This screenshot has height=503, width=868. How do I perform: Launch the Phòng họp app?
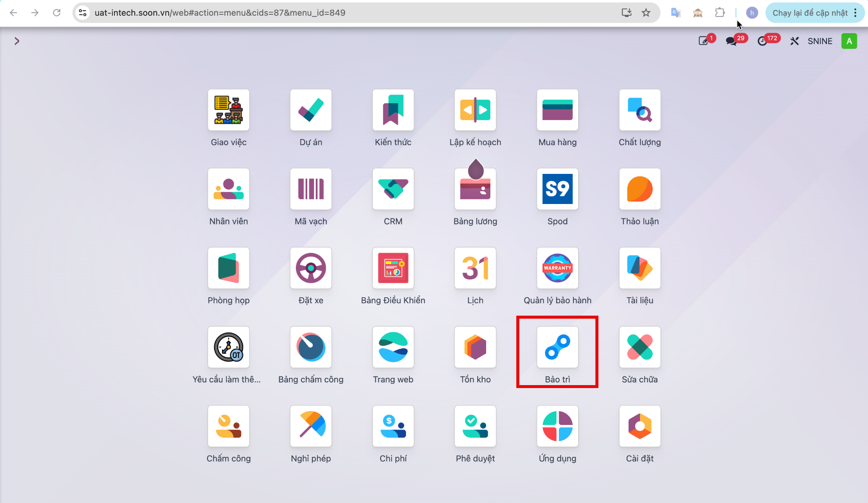228,268
